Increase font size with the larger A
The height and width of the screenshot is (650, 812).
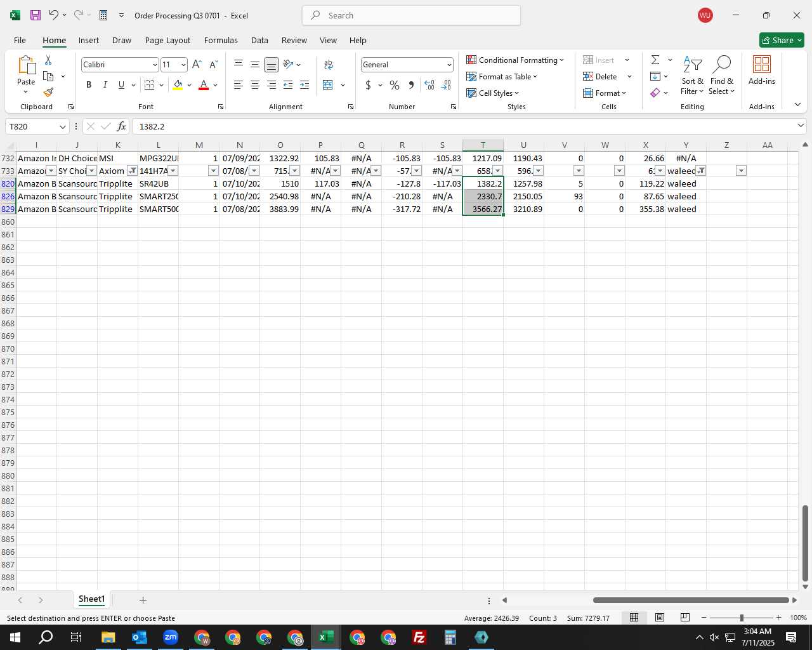(x=197, y=65)
